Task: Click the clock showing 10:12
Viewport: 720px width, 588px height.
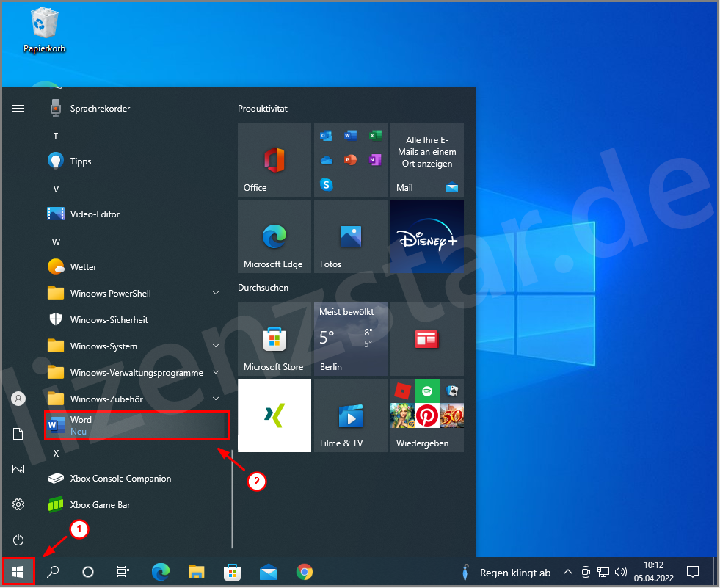Action: tap(653, 572)
